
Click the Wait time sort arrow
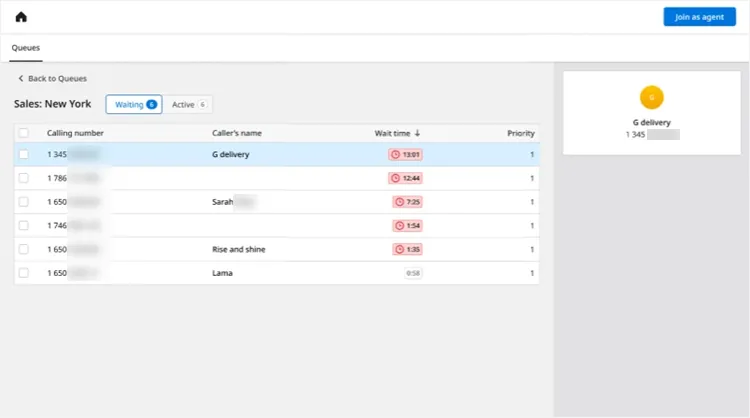[417, 133]
